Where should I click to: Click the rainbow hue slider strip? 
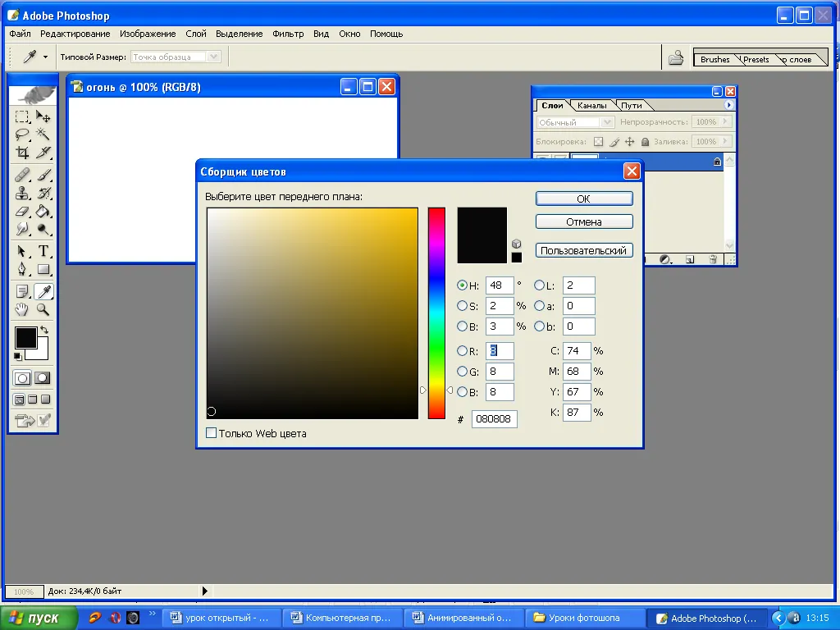pos(436,312)
